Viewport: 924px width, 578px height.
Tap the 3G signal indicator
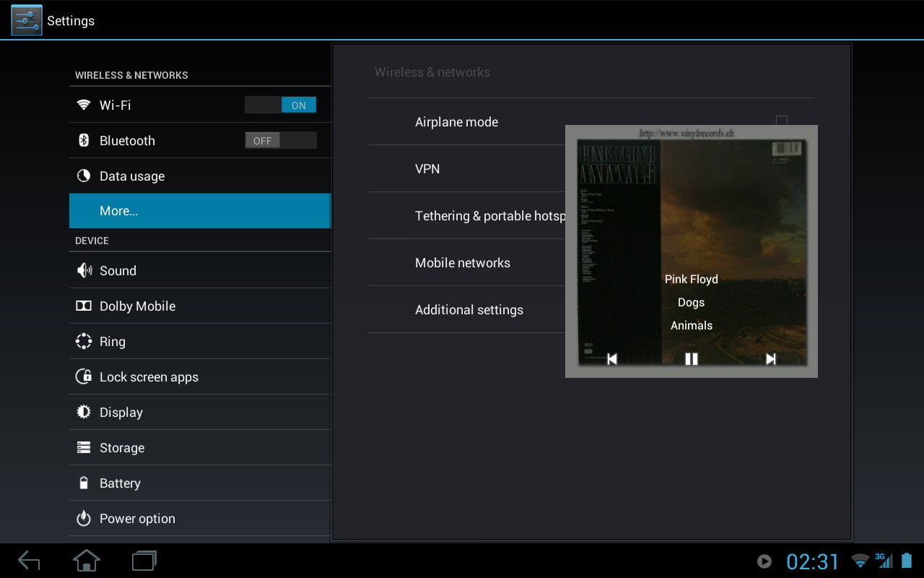tap(884, 561)
